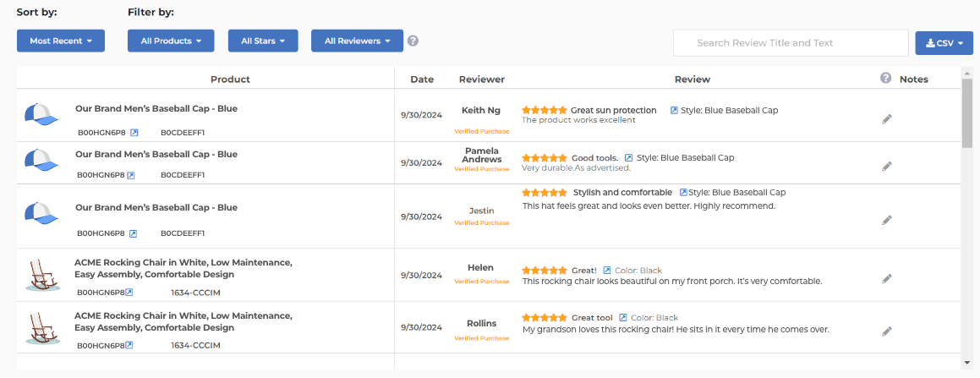This screenshot has height=378, width=980.
Task: Open the All Stars filter dropdown
Action: 263,41
